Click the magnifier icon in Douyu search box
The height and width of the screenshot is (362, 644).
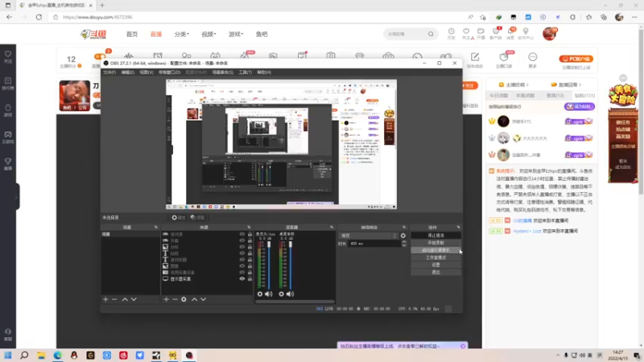coord(431,34)
